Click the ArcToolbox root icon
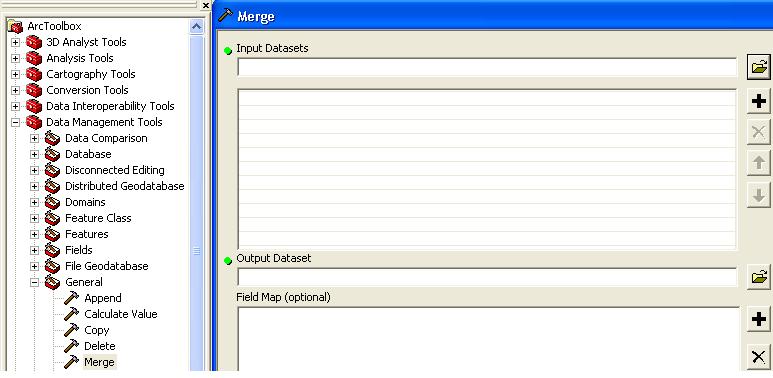Screen dimensions: 773x378 pos(15,26)
